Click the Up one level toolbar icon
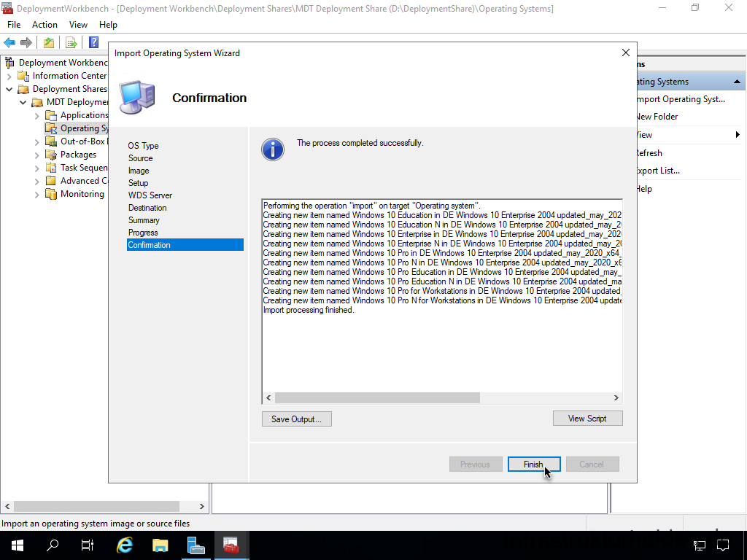The image size is (747, 560). [x=49, y=43]
